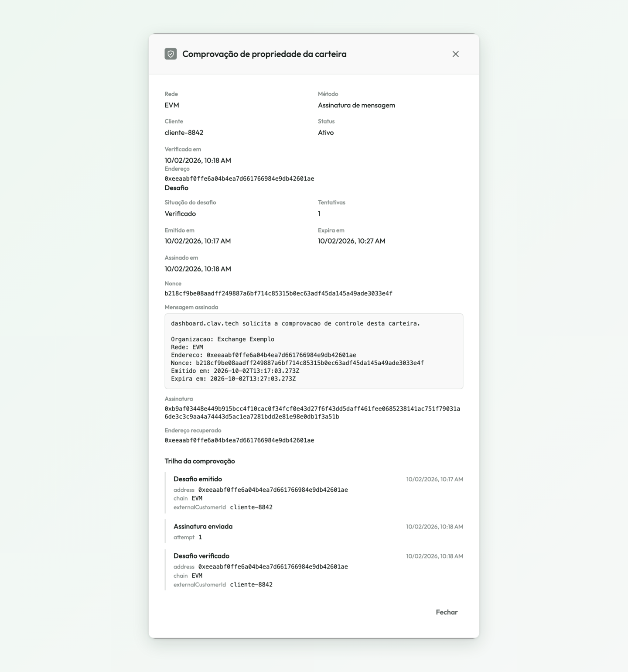The height and width of the screenshot is (672, 628).
Task: Select the wallet address under the Endereço label
Action: (x=239, y=178)
